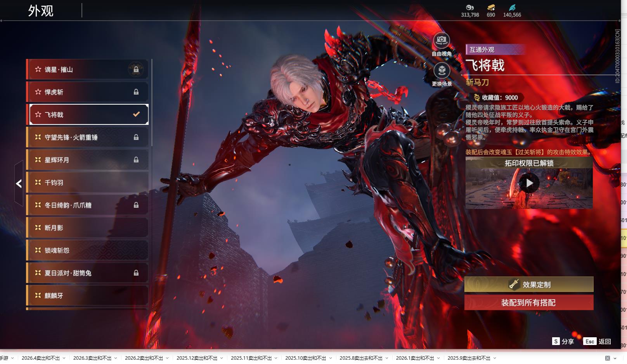Click the change scene icon
This screenshot has height=364, width=627.
(x=442, y=71)
